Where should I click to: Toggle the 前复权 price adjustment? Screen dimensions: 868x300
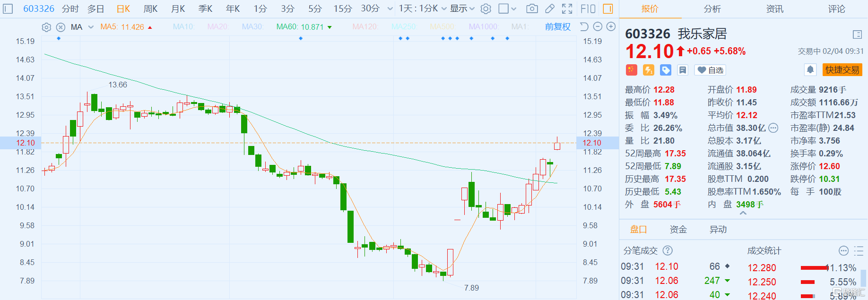point(558,27)
